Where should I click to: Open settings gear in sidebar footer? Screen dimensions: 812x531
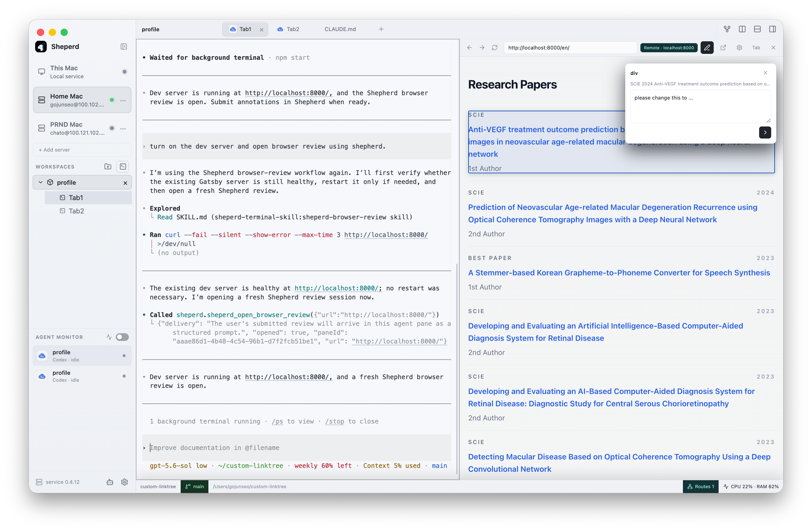coord(124,482)
